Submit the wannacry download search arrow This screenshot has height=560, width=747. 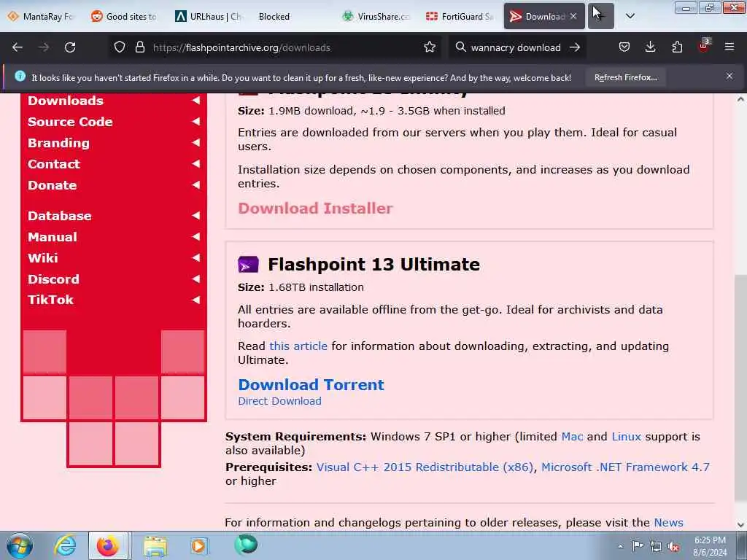tap(575, 47)
